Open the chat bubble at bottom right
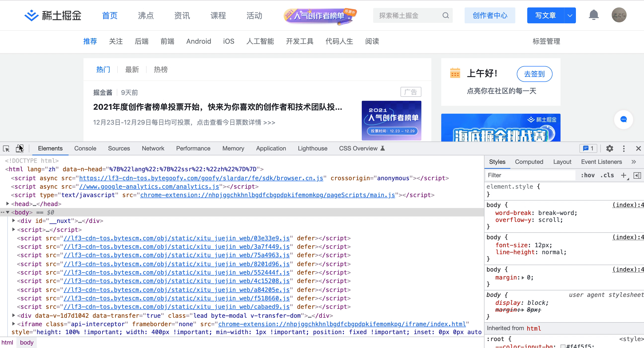This screenshot has width=644, height=348. click(623, 120)
